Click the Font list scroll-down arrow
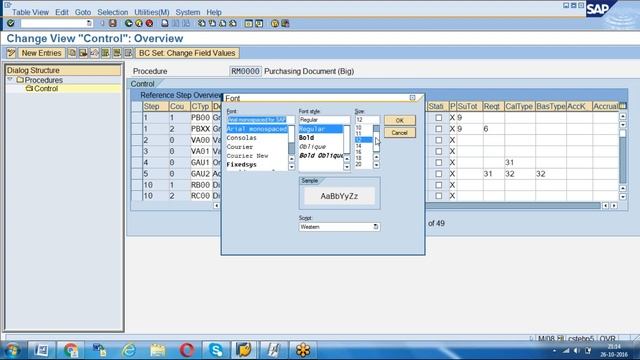 coord(291,167)
